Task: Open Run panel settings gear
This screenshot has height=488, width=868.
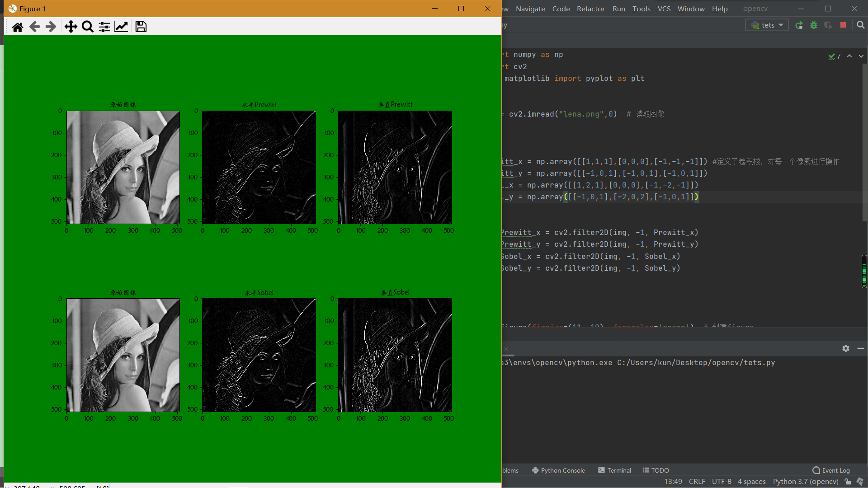Action: (x=846, y=348)
